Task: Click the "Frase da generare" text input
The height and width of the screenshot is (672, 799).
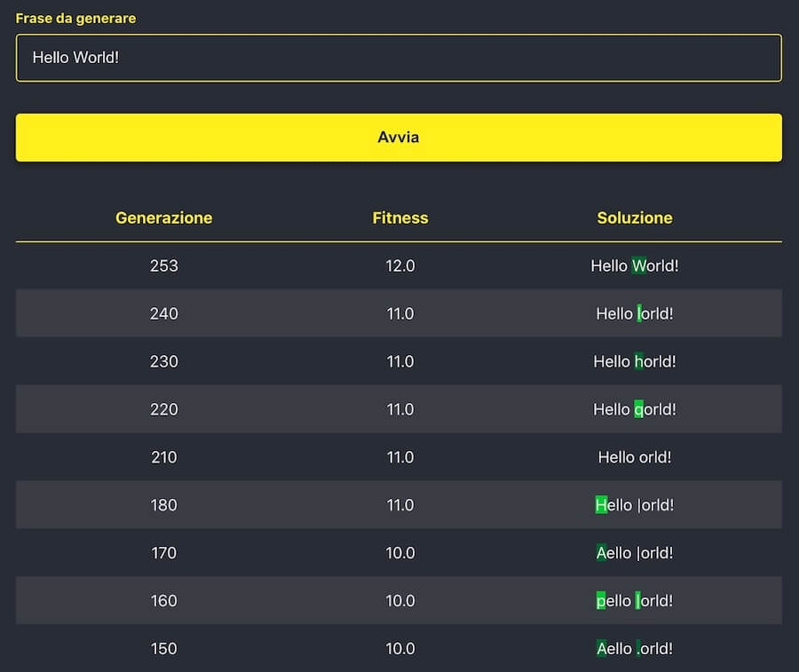Action: (399, 58)
